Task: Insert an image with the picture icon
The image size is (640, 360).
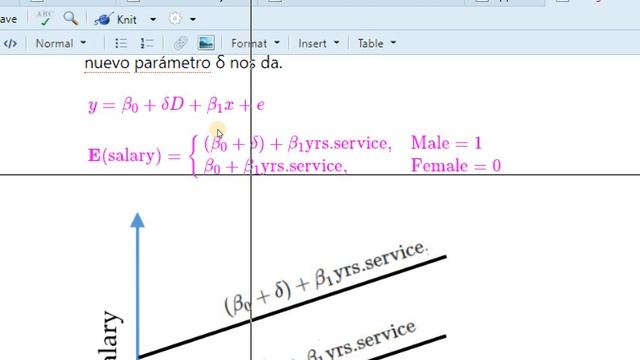Action: point(206,43)
